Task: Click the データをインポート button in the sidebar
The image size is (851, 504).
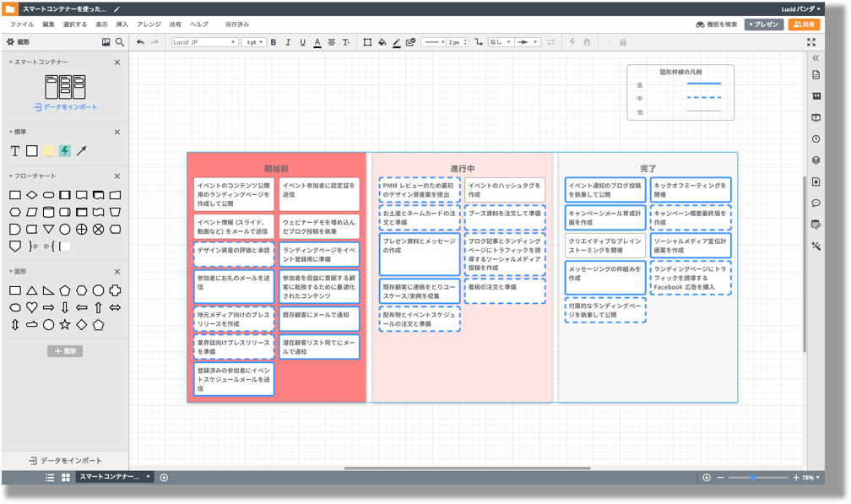Action: click(x=66, y=461)
